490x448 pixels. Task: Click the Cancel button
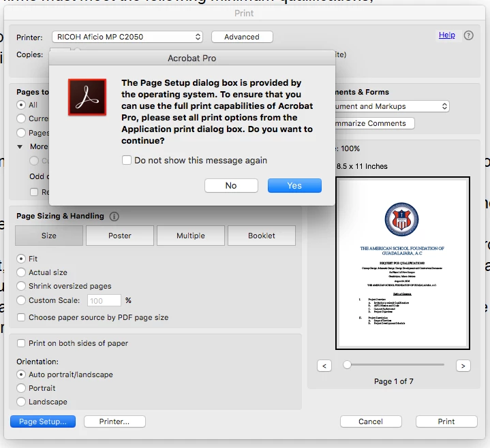(x=371, y=421)
